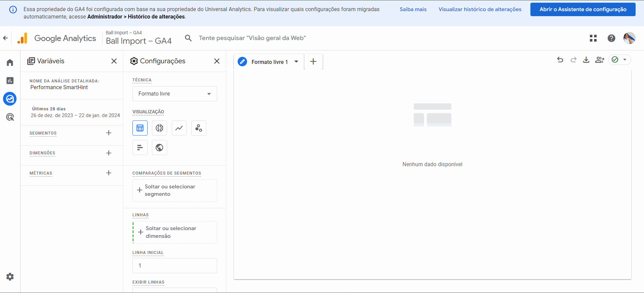Select scatter plot visualization
644x293 pixels.
coord(199,128)
